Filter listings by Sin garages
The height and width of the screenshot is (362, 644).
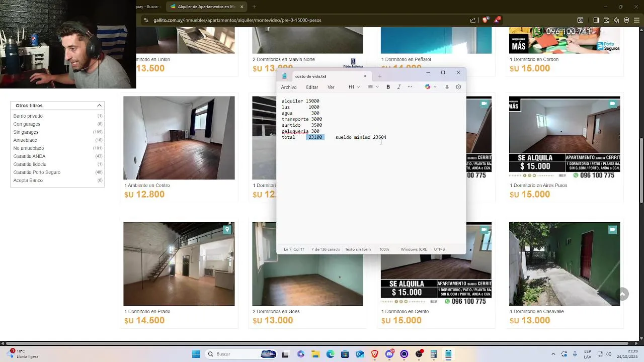(x=26, y=132)
